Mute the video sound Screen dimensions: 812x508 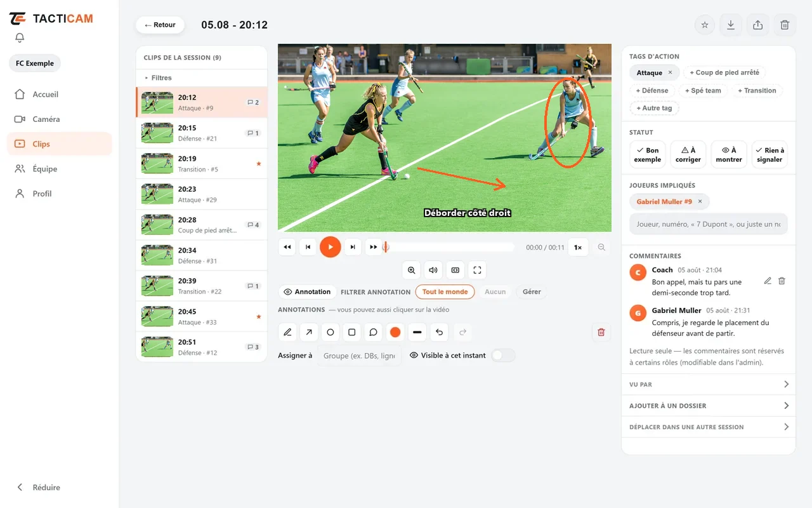[x=433, y=270]
